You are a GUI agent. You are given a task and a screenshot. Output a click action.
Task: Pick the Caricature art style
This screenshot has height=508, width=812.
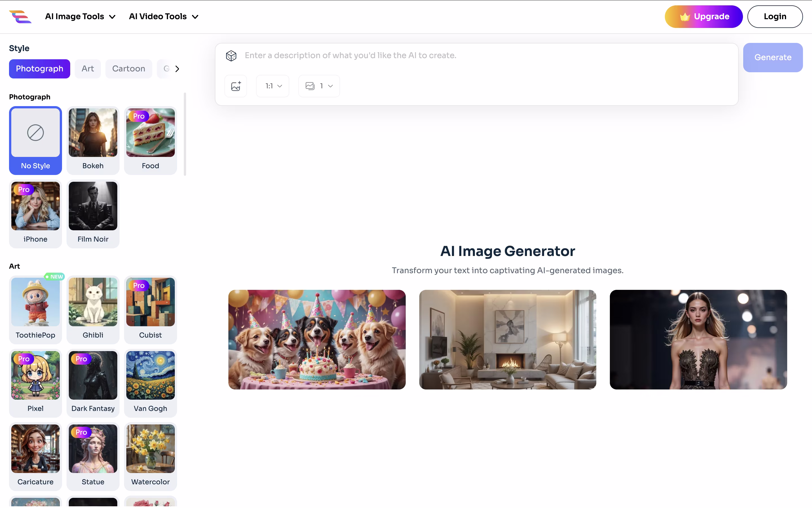pos(36,457)
